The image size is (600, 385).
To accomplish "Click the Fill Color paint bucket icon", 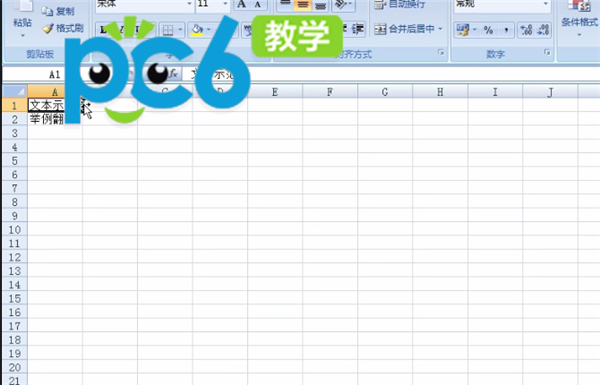I will [x=197, y=29].
